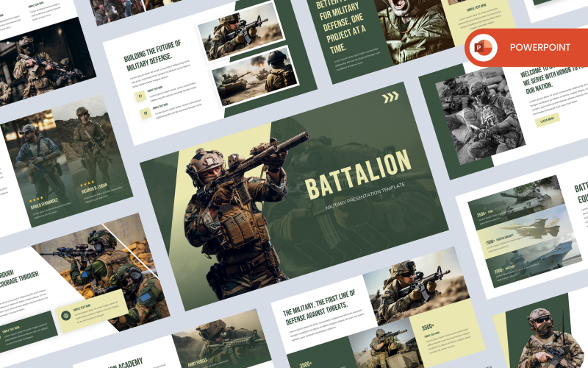Select the tank and soldier battlefield photo

(255, 77)
